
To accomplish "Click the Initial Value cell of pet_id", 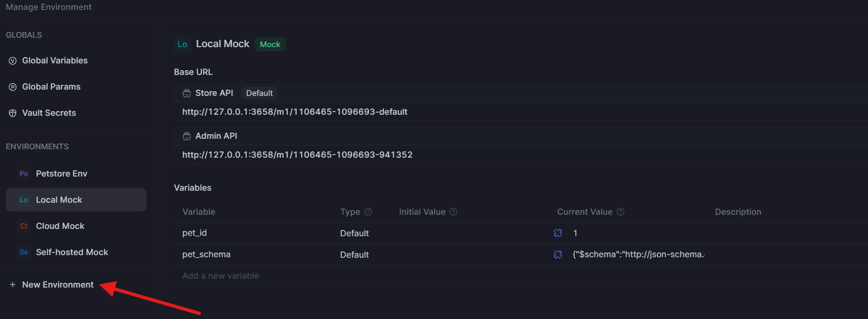I will point(472,234).
